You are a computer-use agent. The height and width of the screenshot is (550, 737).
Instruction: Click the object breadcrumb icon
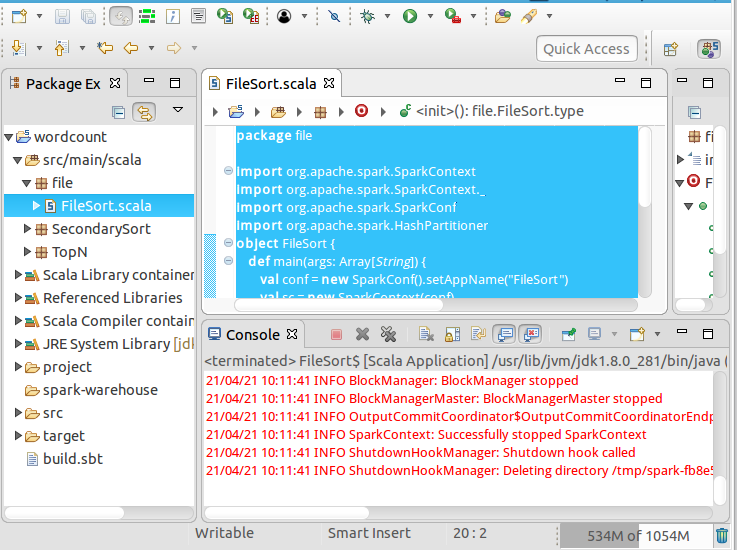pos(361,111)
